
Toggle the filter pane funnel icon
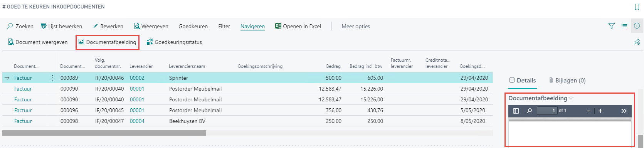pos(611,26)
